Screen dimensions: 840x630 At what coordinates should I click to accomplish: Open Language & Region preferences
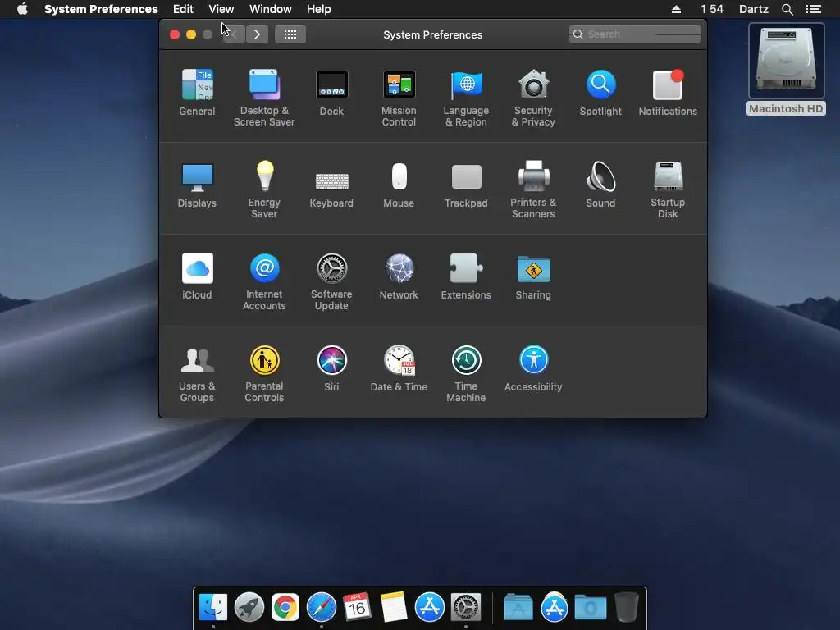click(466, 98)
